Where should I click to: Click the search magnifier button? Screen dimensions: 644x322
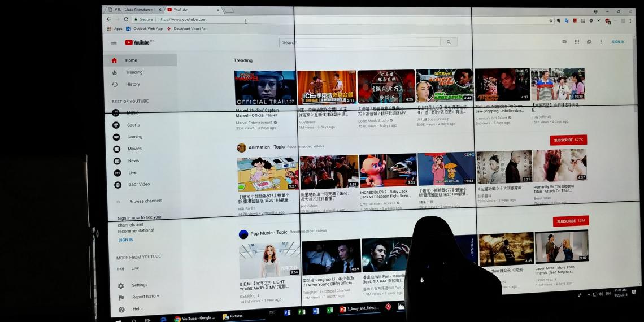tap(449, 42)
